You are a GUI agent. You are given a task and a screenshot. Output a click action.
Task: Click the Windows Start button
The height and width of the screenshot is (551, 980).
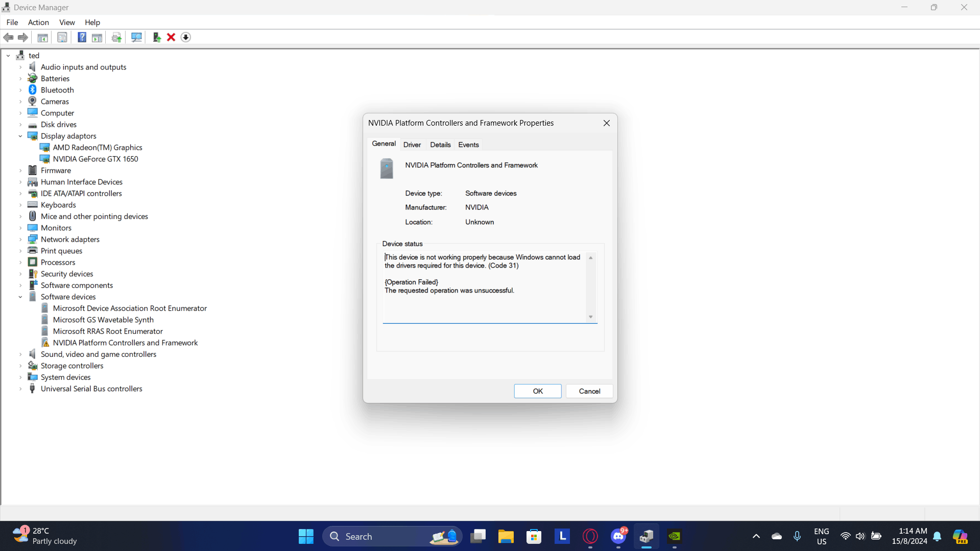pyautogui.click(x=306, y=536)
